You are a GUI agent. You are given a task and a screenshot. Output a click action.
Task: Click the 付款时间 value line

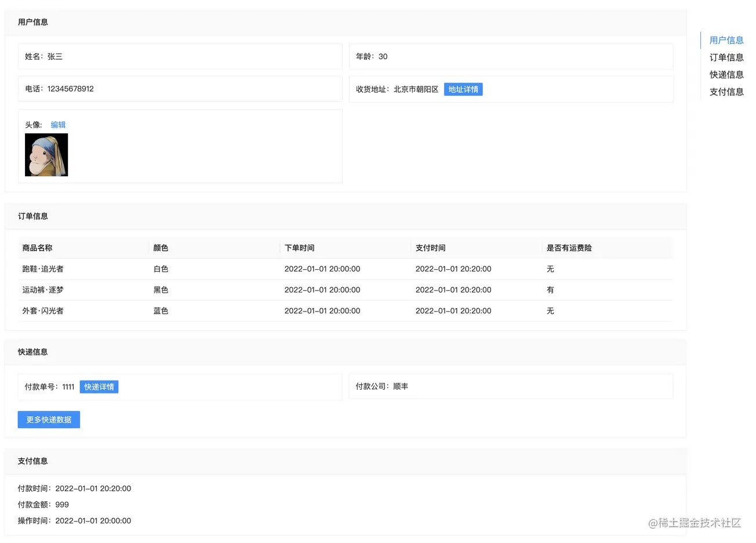(x=74, y=488)
